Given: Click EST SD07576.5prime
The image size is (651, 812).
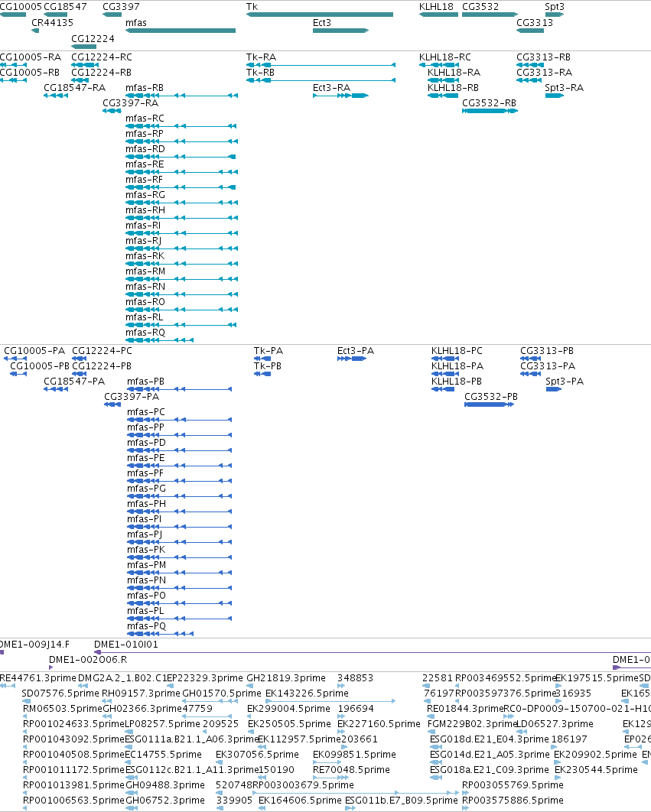Looking at the screenshot, I should click(x=60, y=693).
